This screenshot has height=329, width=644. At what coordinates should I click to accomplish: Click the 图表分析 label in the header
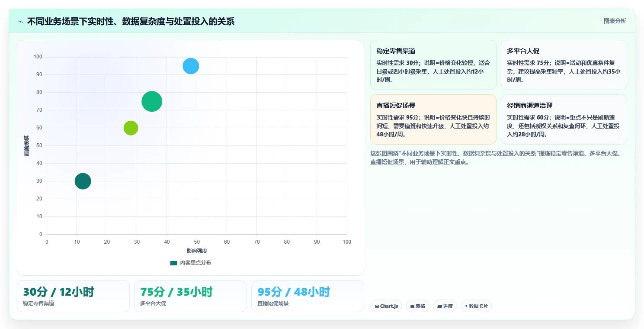[x=615, y=21]
